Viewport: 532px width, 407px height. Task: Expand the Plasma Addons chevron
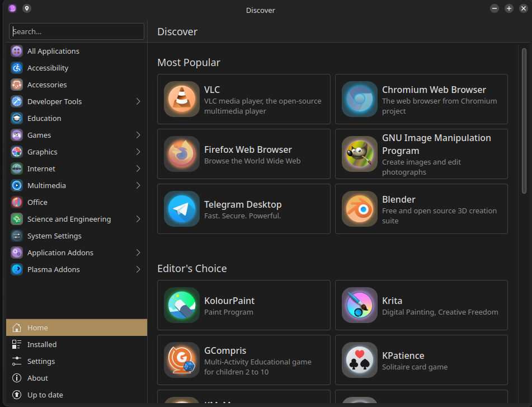point(138,269)
